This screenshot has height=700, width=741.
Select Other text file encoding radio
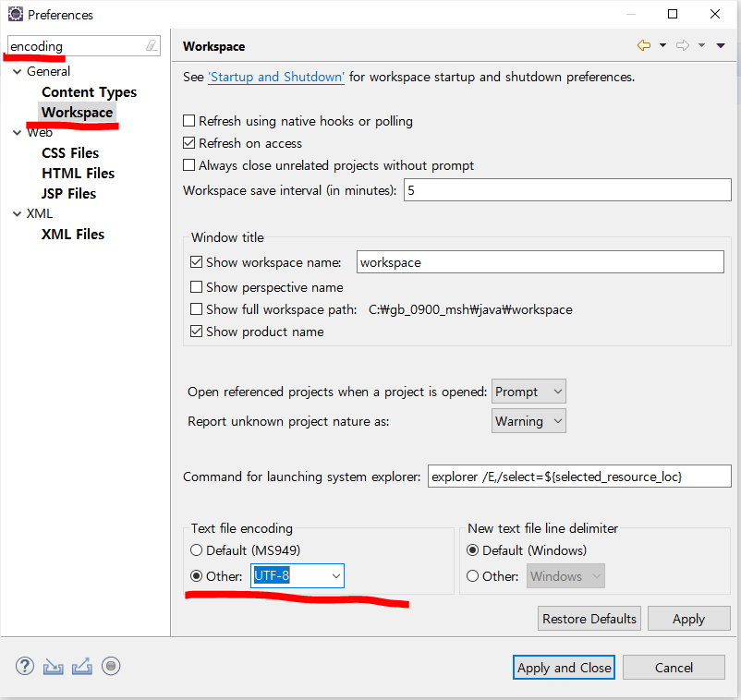point(196,575)
